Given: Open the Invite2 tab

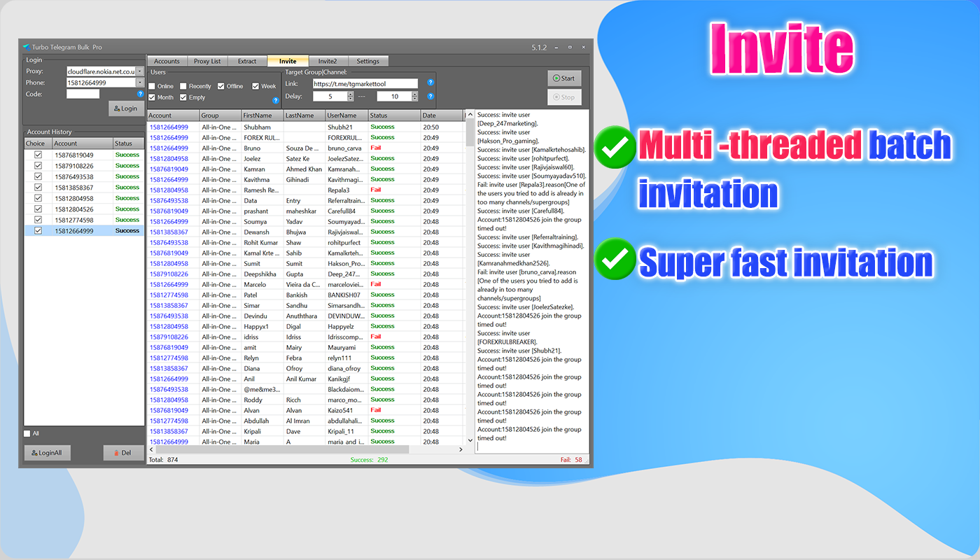Looking at the screenshot, I should [328, 61].
